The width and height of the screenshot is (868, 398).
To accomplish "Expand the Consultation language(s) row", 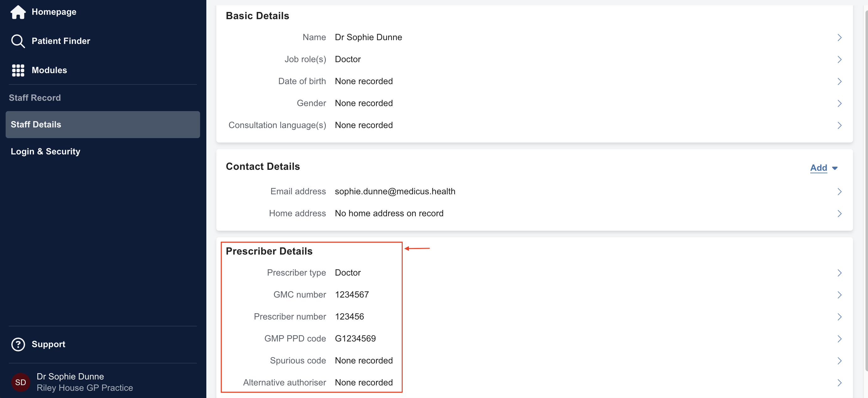I will [x=839, y=126].
